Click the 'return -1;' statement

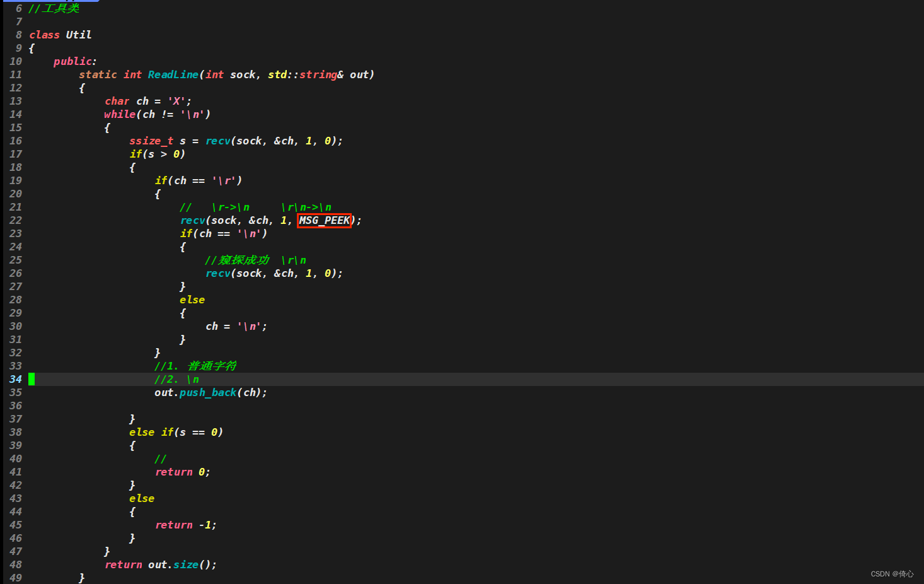click(186, 525)
